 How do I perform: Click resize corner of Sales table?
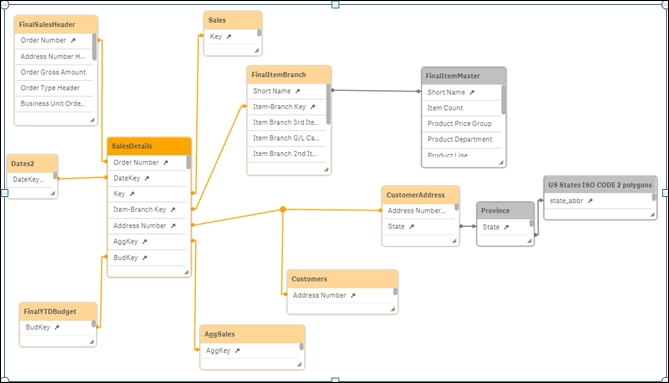coord(256,51)
